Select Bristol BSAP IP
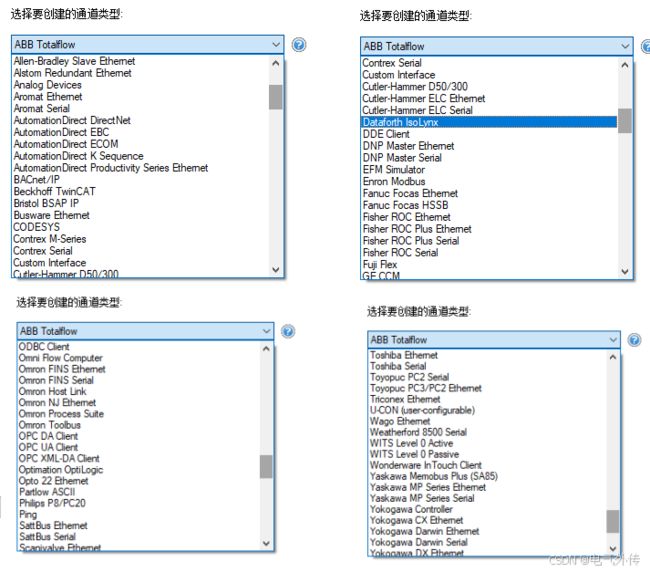The height and width of the screenshot is (572, 650). pyautogui.click(x=46, y=204)
